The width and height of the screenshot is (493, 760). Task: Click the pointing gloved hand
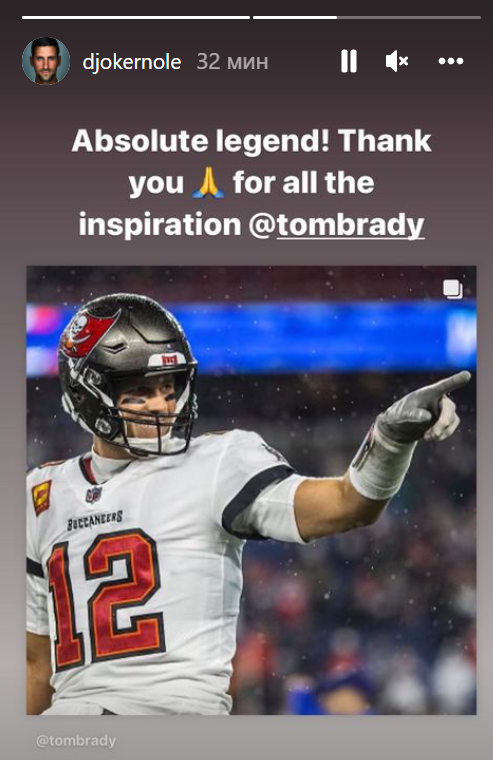pos(423,408)
